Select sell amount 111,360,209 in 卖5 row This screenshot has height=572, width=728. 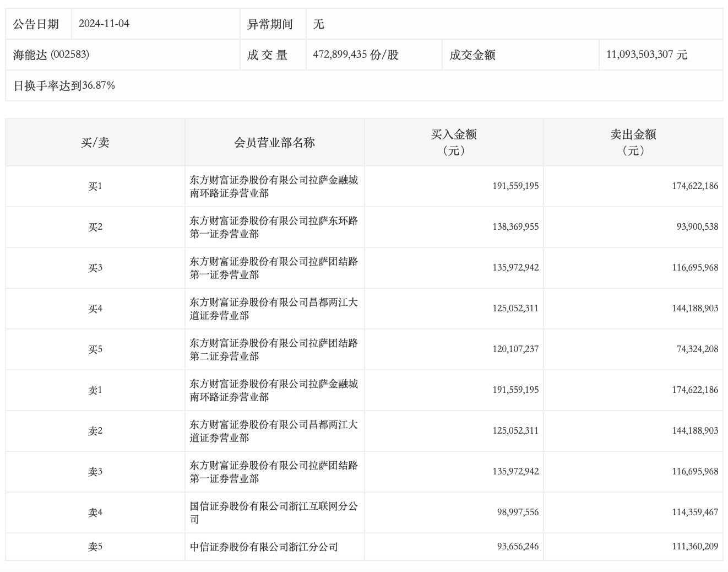point(695,547)
